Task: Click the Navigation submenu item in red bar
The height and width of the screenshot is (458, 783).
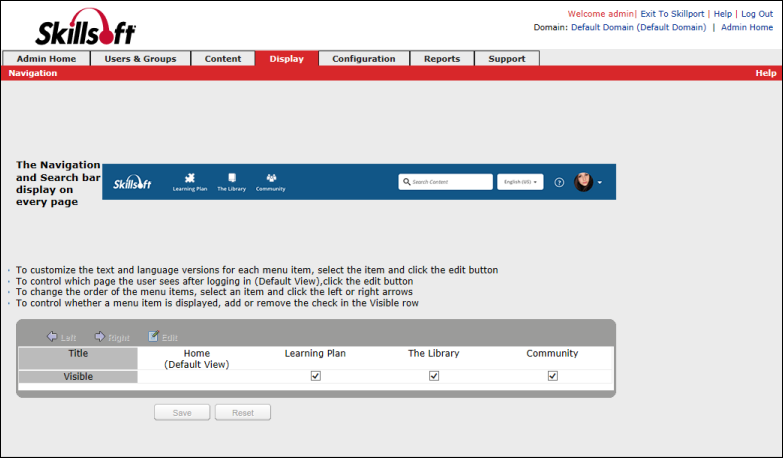Action: point(33,73)
